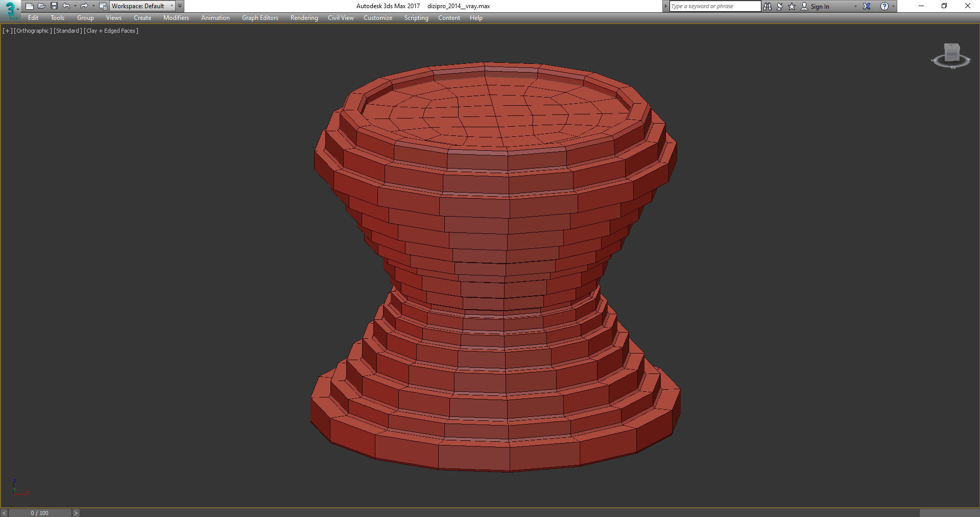980x517 pixels.
Task: Open the Modifiers menu
Action: (x=176, y=18)
